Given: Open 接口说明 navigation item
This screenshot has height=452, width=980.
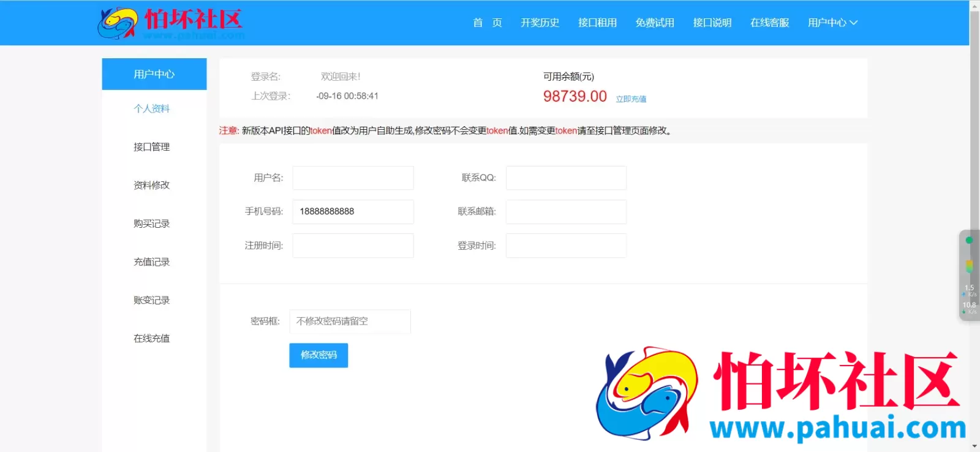Looking at the screenshot, I should coord(712,23).
